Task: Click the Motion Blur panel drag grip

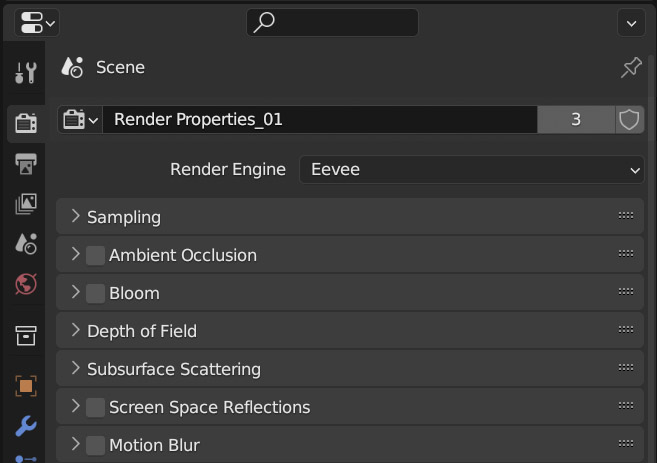Action: point(626,444)
